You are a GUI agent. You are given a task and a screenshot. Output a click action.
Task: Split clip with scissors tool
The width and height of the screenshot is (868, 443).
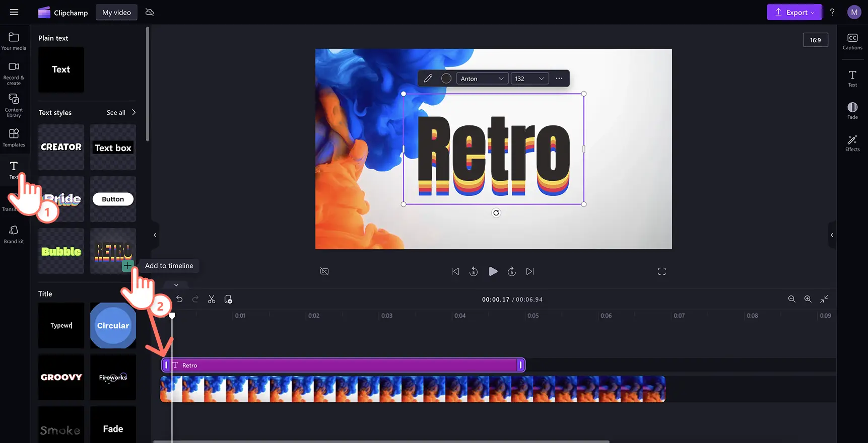[212, 299]
